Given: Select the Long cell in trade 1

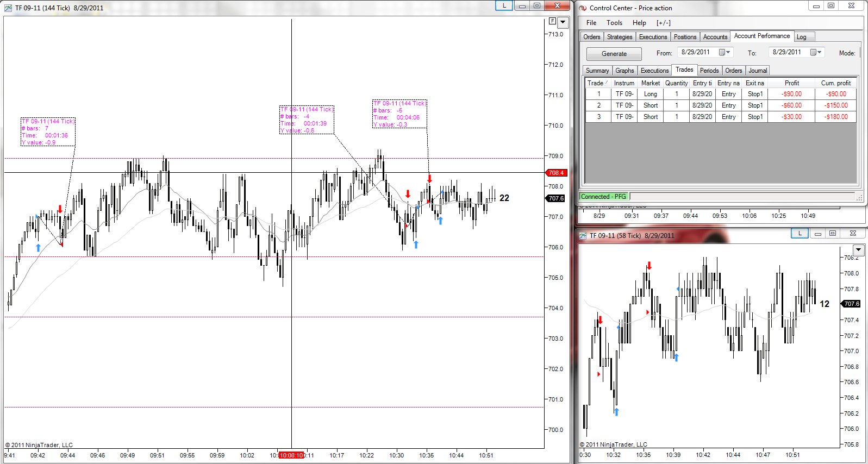Looking at the screenshot, I should click(x=650, y=94).
